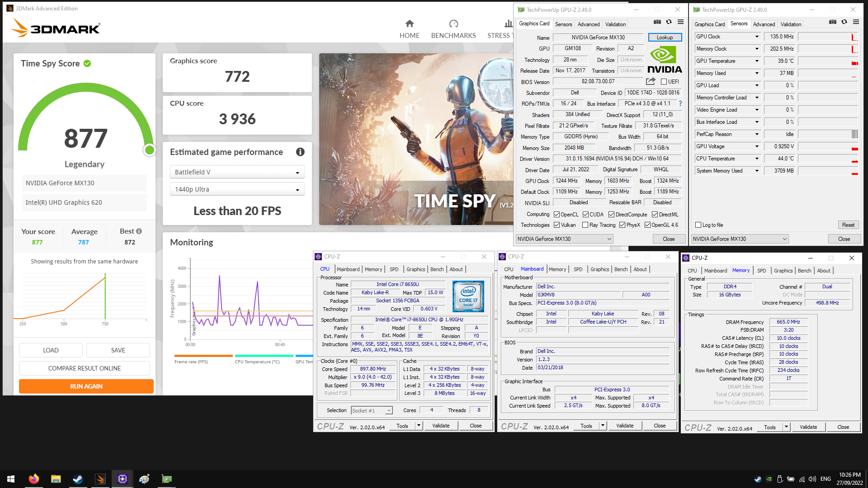Switch to 3DMark via its taskbar icon
This screenshot has height=488, width=868.
point(100,479)
